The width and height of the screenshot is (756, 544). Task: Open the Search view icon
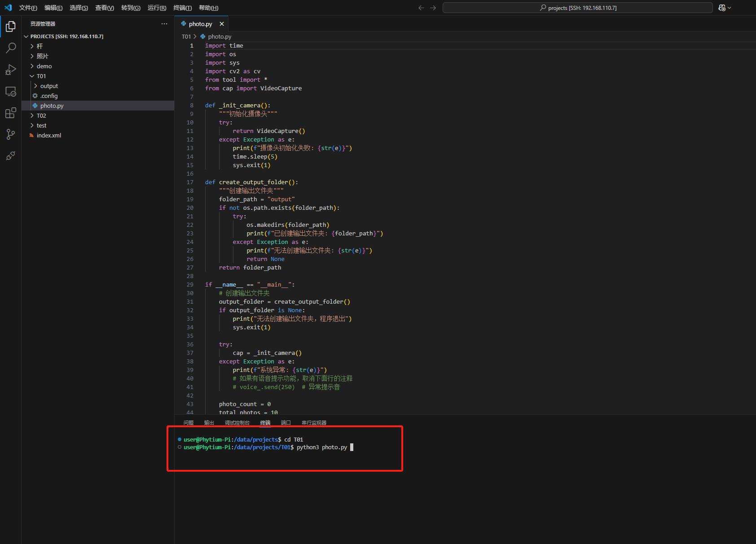11,48
